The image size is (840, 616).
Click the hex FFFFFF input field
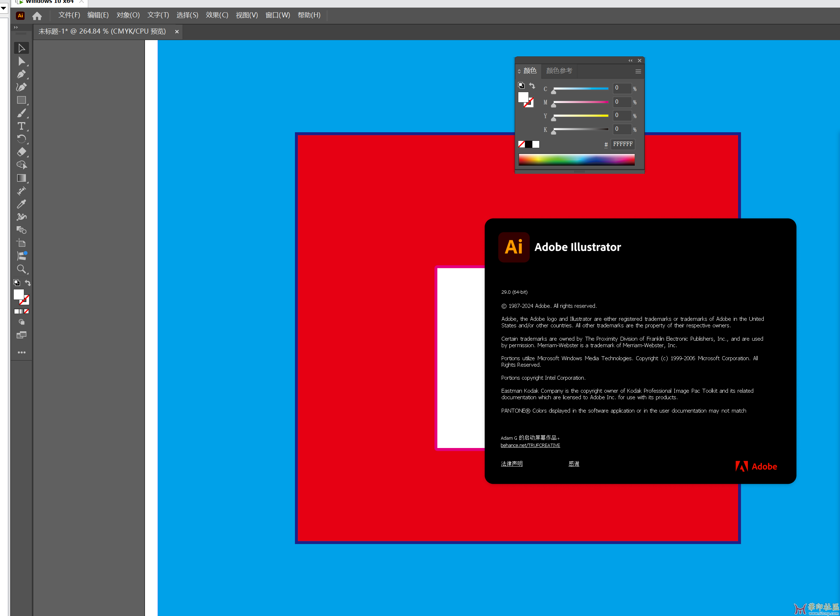coord(622,144)
